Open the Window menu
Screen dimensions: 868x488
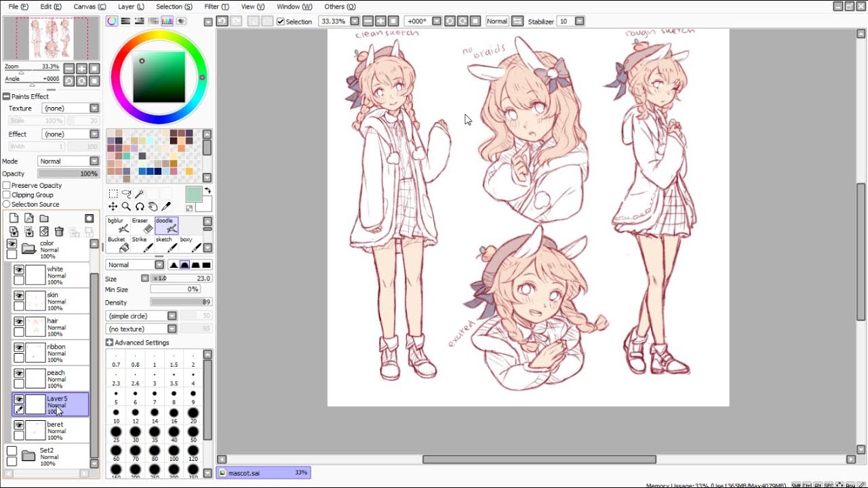tap(294, 7)
